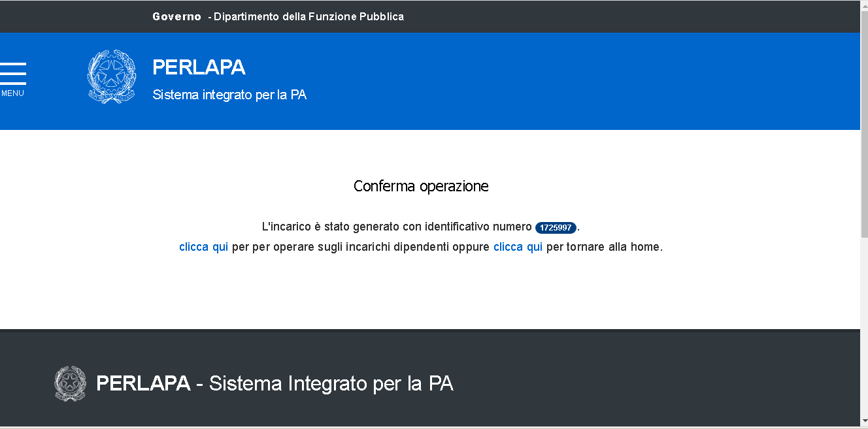
Task: Click the text 'per tornare alla home'
Action: point(604,247)
